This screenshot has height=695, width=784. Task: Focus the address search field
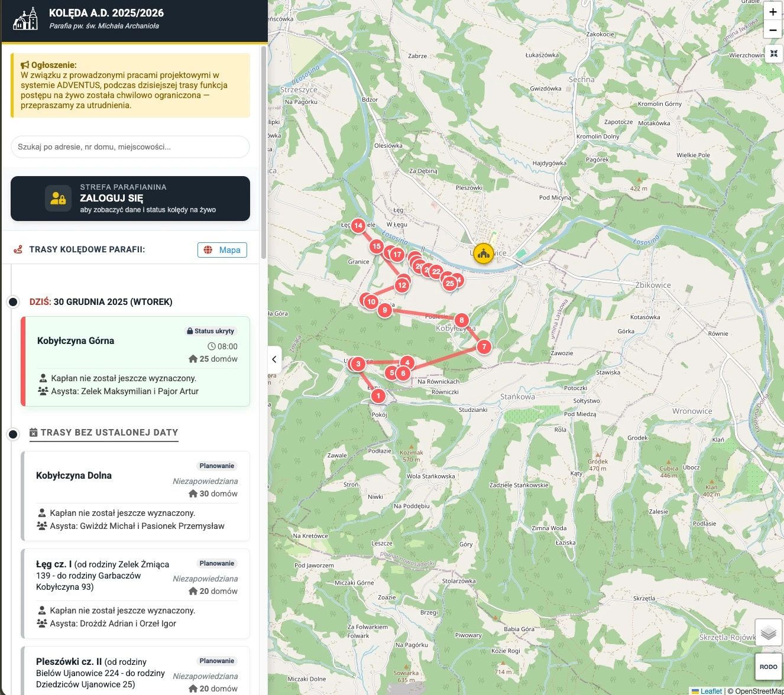click(x=130, y=147)
